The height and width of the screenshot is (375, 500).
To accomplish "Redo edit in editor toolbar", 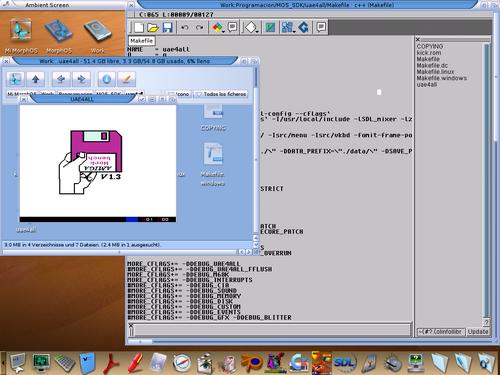I will coord(200,27).
